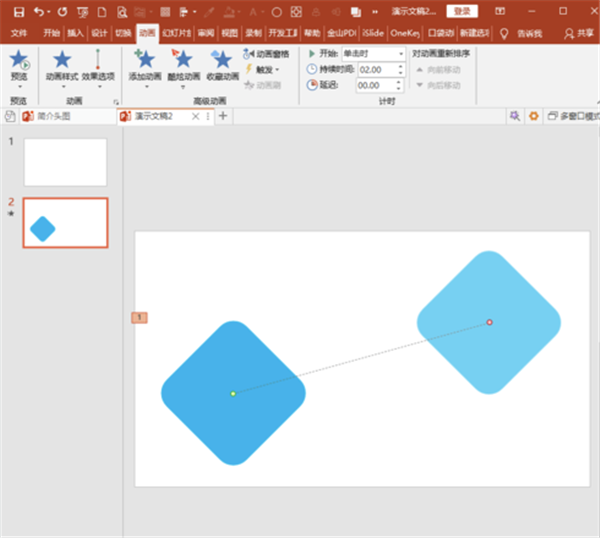Switch to the Insert ribbon tab

[76, 32]
